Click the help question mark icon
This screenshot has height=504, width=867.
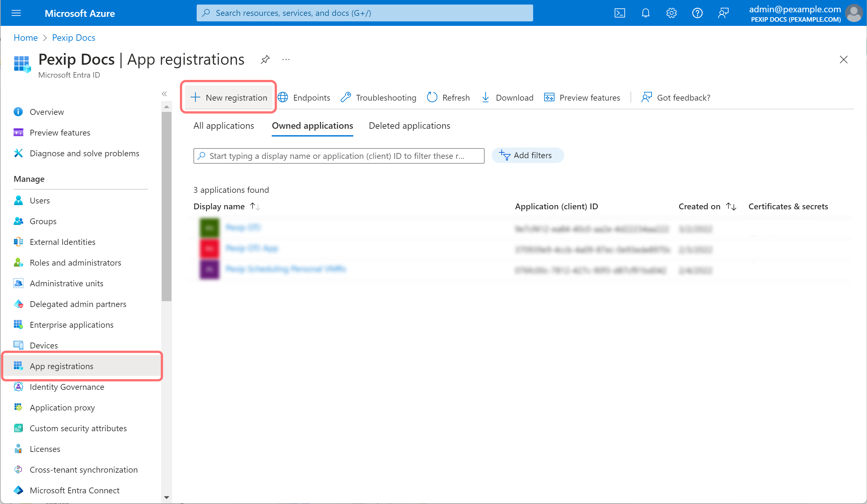click(697, 13)
